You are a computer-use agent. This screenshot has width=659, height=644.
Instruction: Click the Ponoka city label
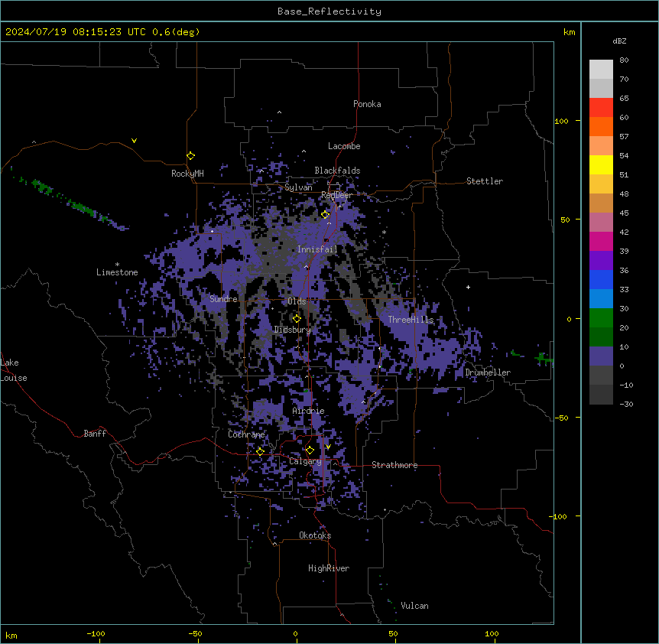[x=367, y=104]
